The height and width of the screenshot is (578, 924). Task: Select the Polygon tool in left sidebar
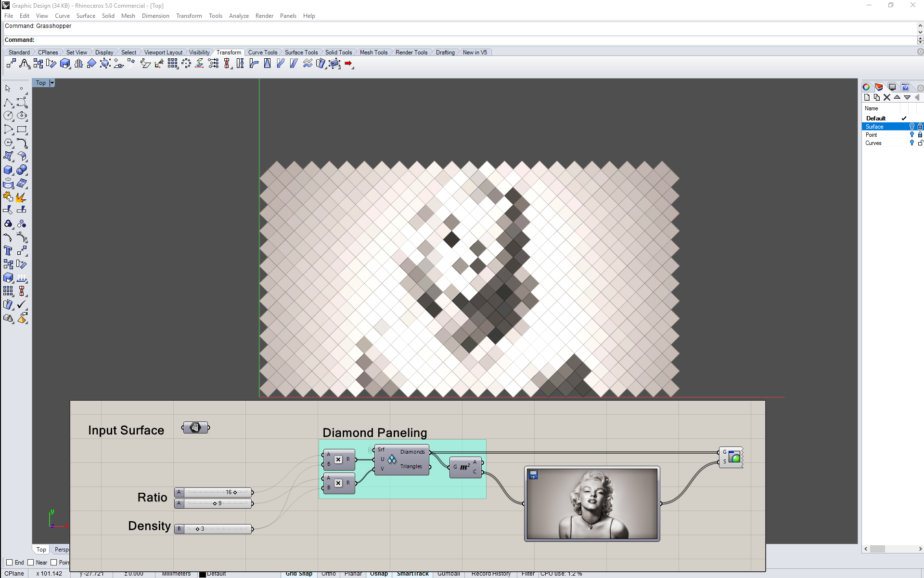(x=8, y=143)
